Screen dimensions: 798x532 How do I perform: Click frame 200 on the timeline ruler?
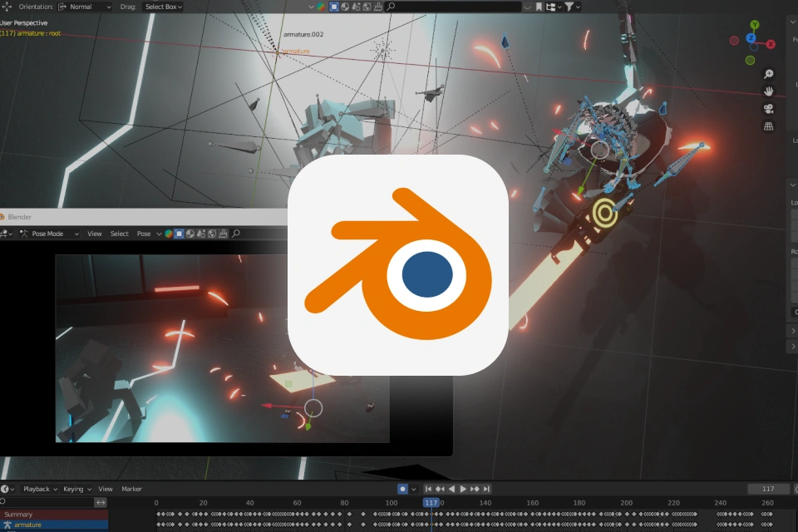point(627,502)
